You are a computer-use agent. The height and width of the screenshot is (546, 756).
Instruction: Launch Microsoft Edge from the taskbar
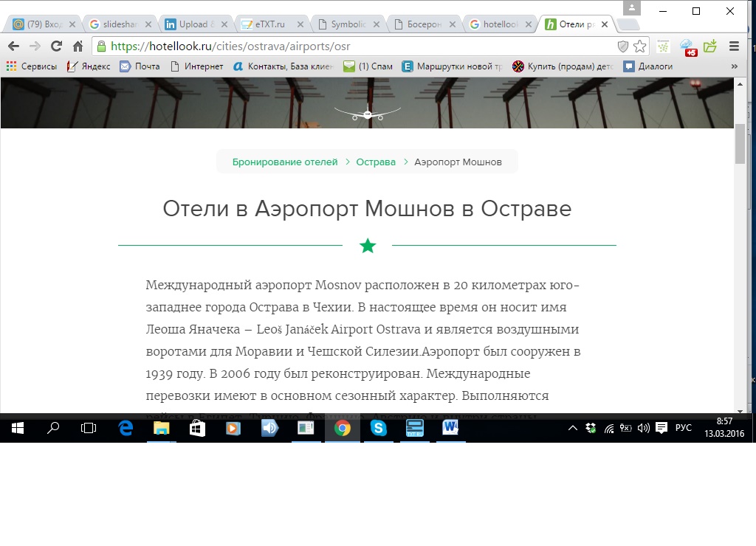tap(126, 428)
